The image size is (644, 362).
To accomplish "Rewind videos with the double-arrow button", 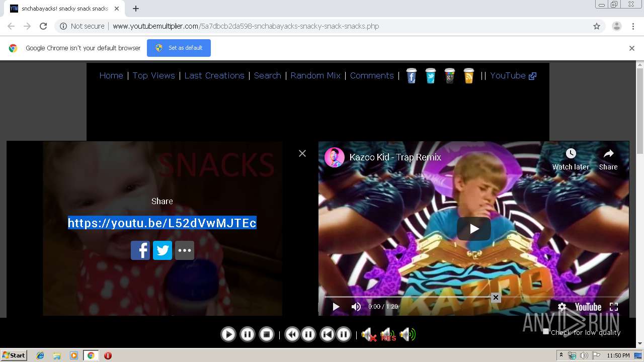I will [x=292, y=334].
